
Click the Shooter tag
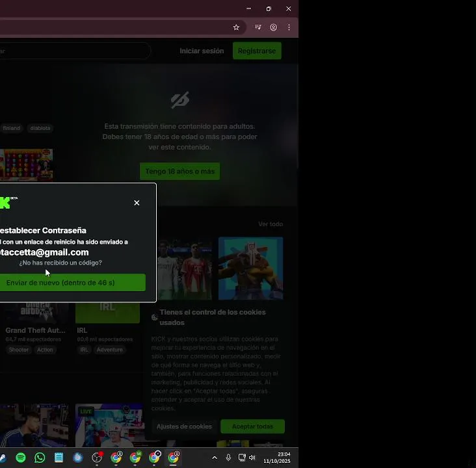tap(18, 350)
